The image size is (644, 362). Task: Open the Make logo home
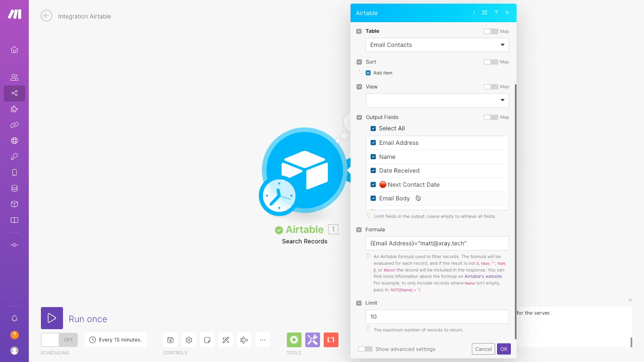coord(14,14)
